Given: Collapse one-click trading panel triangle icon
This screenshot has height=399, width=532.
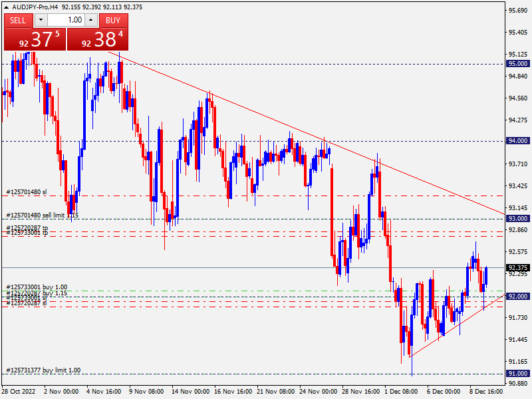Looking at the screenshot, I should point(6,7).
